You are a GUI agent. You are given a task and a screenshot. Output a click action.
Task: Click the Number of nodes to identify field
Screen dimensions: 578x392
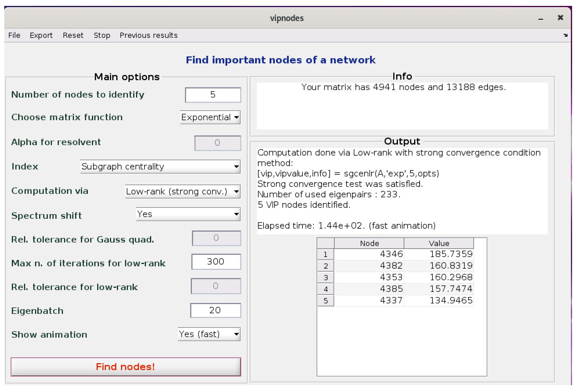(x=213, y=95)
